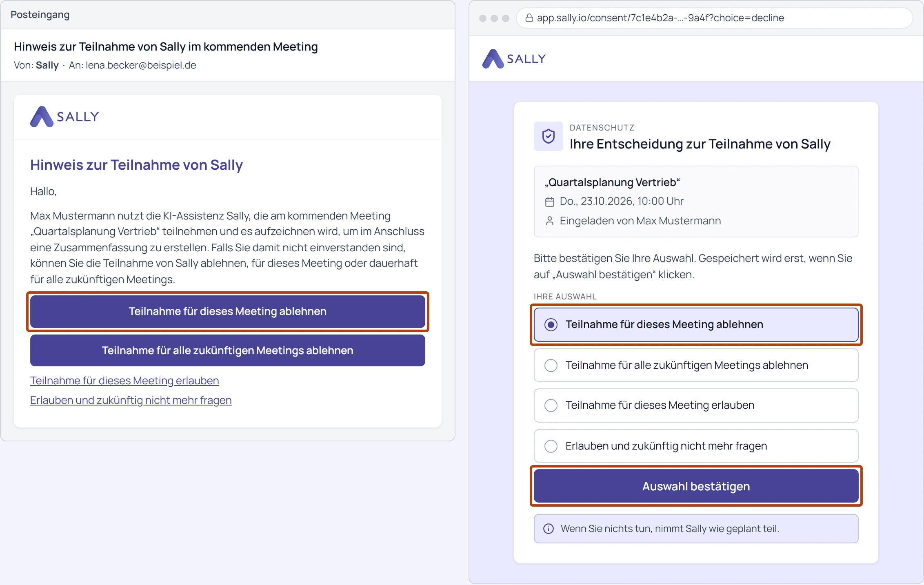The width and height of the screenshot is (924, 585).
Task: Click 'Eingeladen von Max Mustermann' text
Action: [x=640, y=221]
